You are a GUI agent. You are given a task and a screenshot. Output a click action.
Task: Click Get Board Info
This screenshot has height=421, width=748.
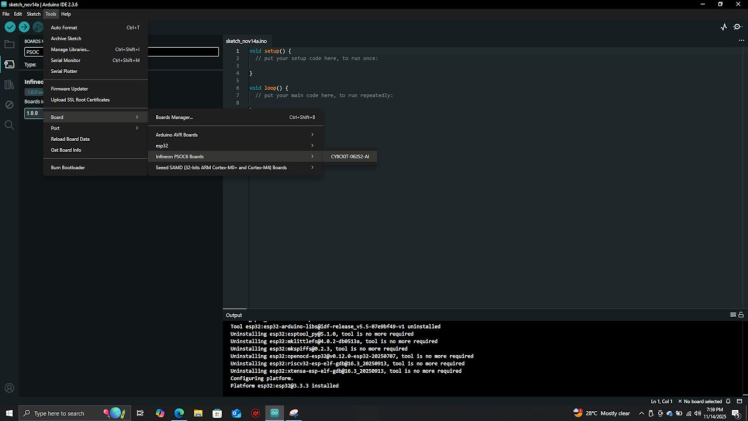click(x=66, y=150)
